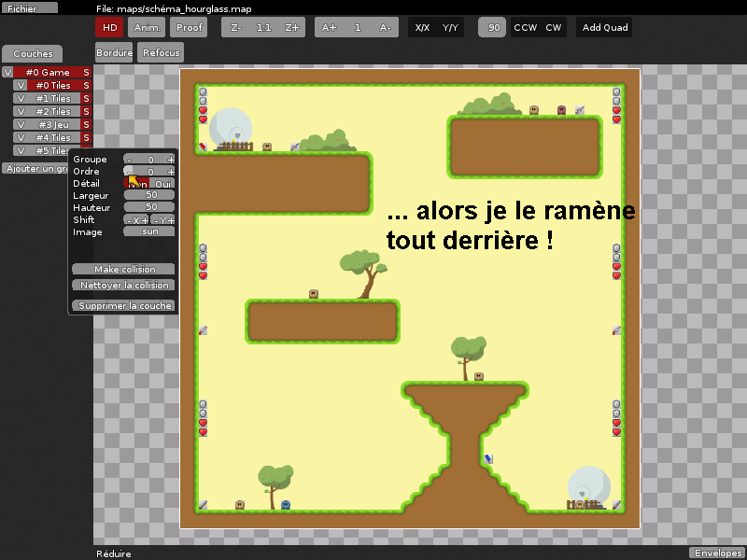This screenshot has width=747, height=560.
Task: Click Refocus to recenter the map view
Action: point(160,52)
